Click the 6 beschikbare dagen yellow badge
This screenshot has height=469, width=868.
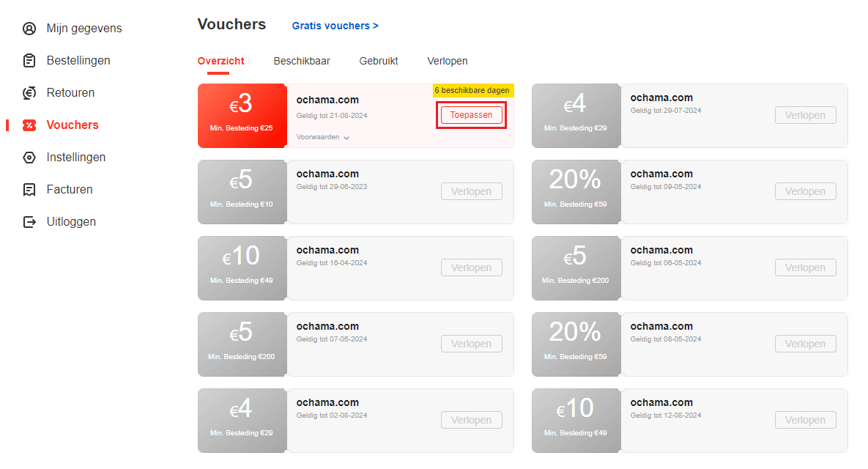click(x=472, y=91)
